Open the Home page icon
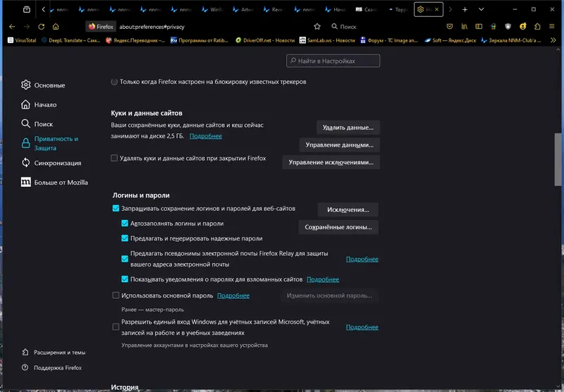Image resolution: width=564 pixels, height=392 pixels. tap(56, 27)
